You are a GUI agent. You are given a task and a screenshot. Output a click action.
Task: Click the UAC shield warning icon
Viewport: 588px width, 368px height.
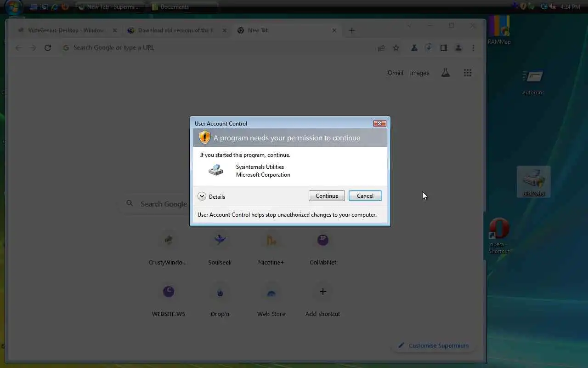tap(204, 137)
